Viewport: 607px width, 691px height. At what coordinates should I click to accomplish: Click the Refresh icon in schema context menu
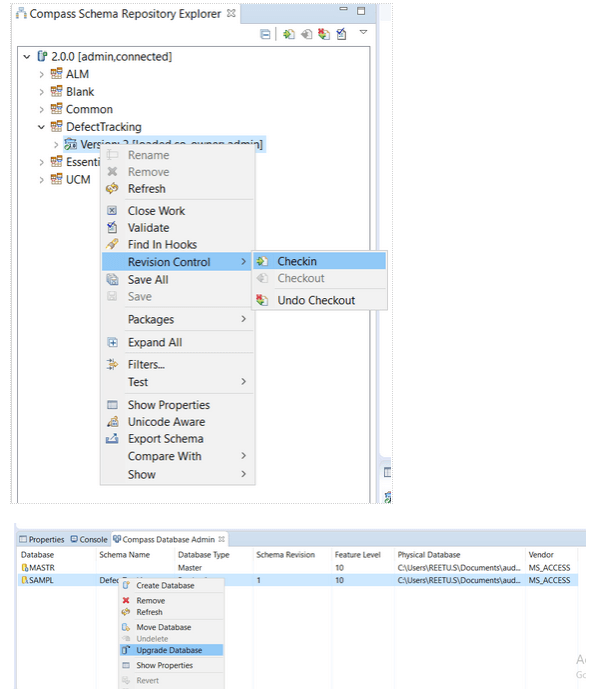click(x=112, y=189)
